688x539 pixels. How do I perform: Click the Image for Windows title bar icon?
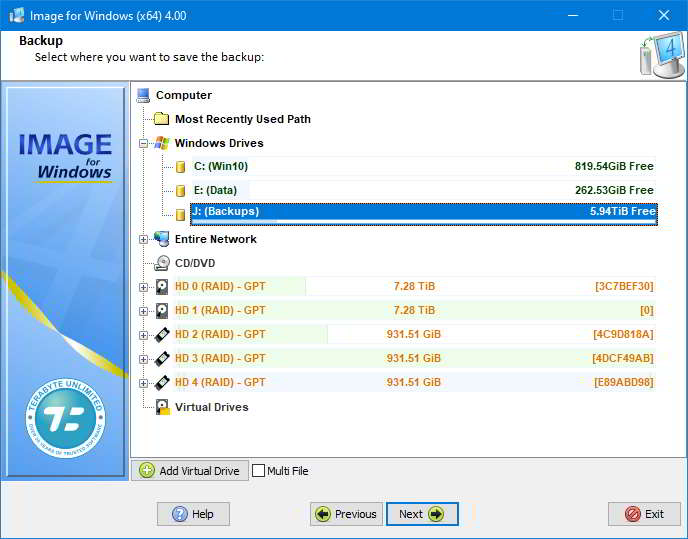click(x=17, y=15)
